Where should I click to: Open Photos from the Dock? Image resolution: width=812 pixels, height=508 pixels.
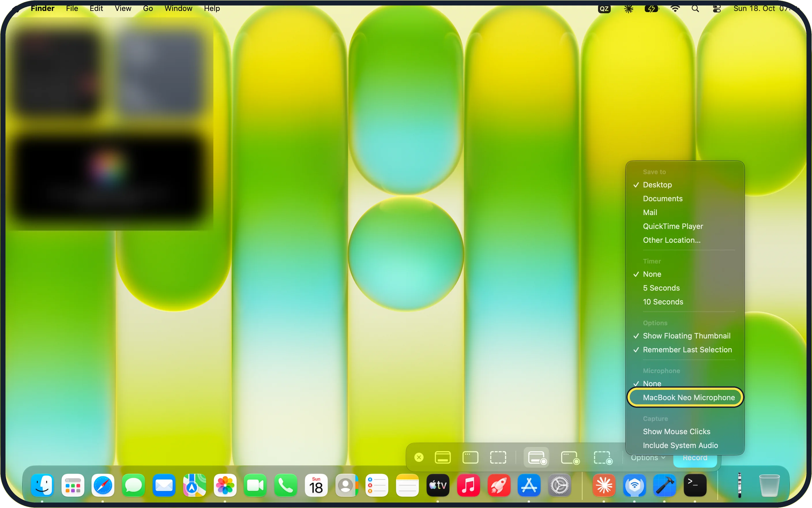click(225, 485)
